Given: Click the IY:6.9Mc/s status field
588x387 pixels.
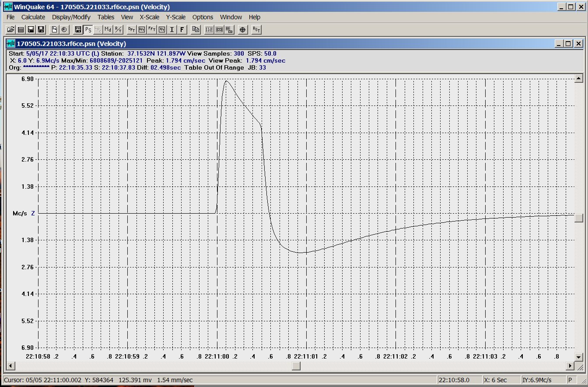Looking at the screenshot, I should point(543,380).
